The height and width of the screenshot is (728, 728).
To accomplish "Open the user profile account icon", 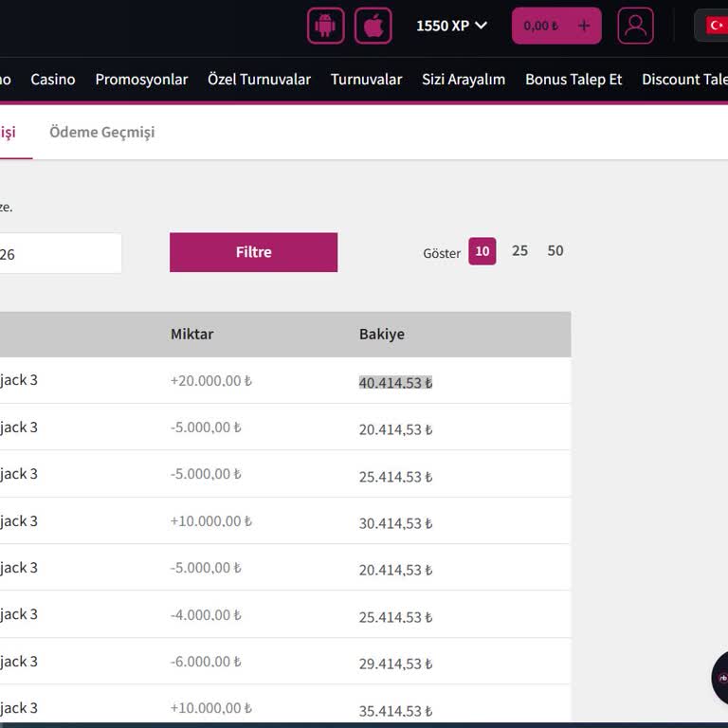I will click(x=635, y=26).
